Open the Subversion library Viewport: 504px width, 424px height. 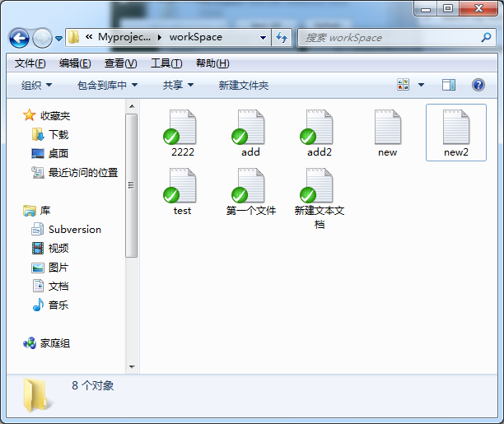66,230
